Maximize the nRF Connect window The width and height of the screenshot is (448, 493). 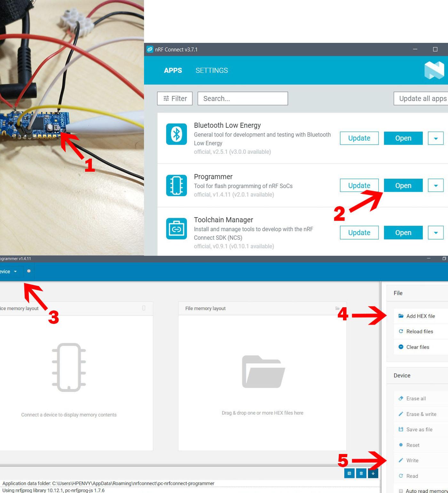tap(435, 49)
